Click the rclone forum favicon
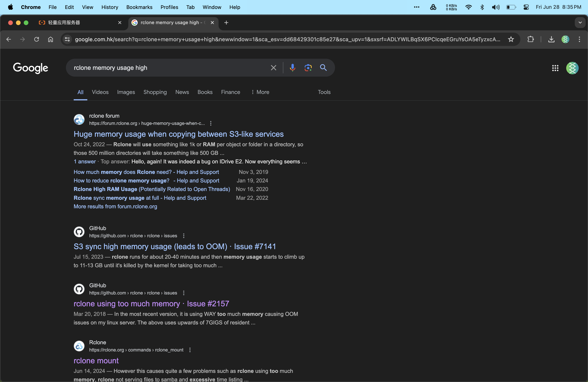 pos(79,119)
